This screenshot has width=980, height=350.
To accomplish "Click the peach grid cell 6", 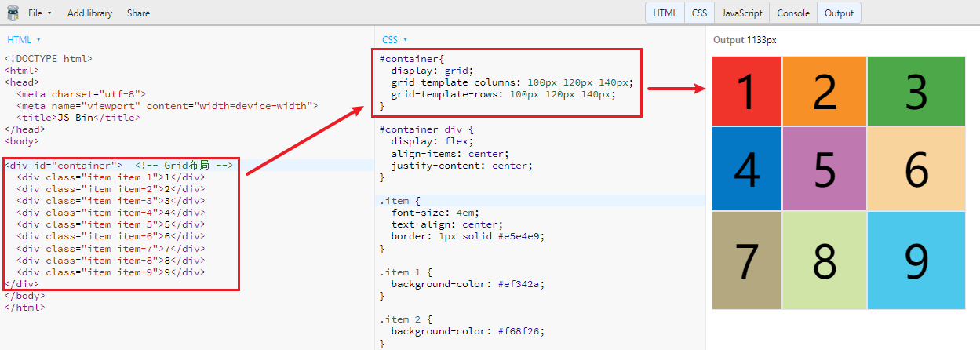I will tap(916, 169).
